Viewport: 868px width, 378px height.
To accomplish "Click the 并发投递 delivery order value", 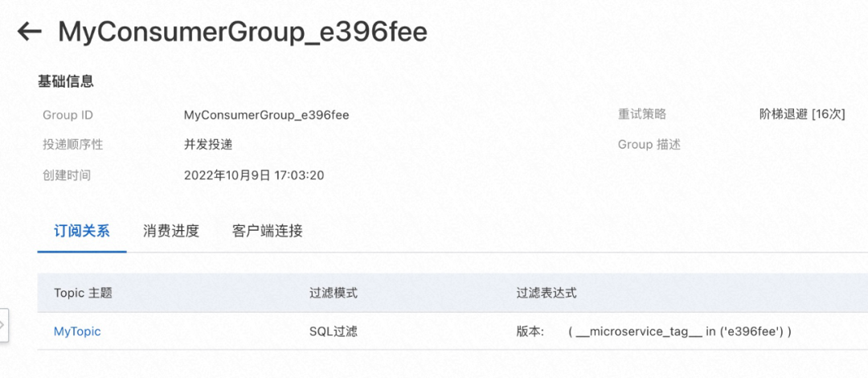I will pyautogui.click(x=208, y=145).
